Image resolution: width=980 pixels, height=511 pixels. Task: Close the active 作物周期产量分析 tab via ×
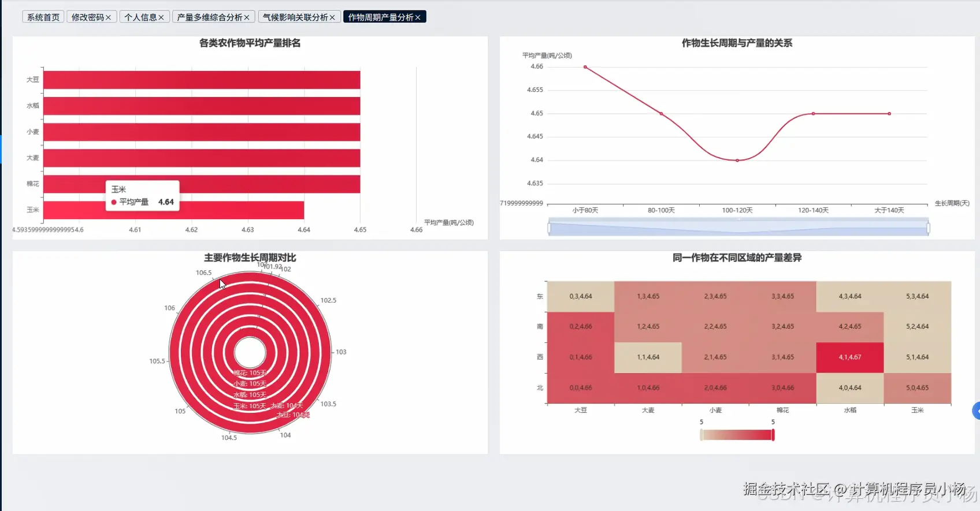click(418, 17)
